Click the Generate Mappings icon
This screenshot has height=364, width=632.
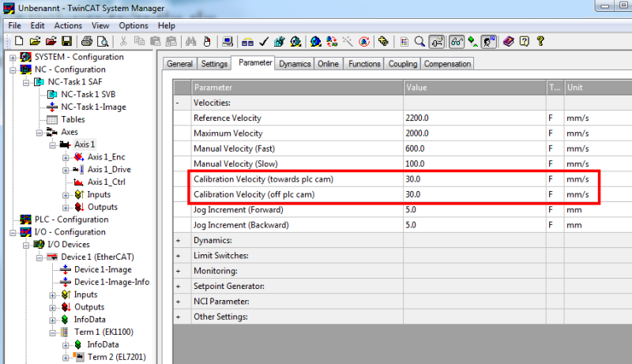click(247, 41)
